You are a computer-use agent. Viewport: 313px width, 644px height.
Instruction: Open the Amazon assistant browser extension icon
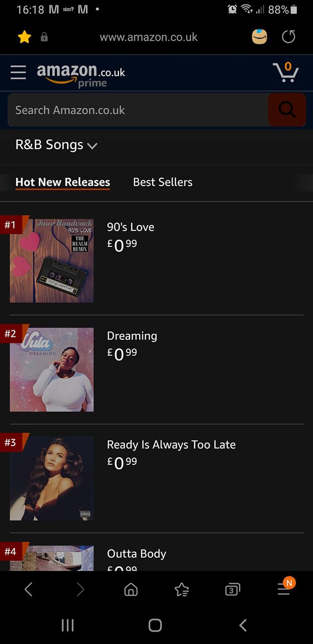260,37
